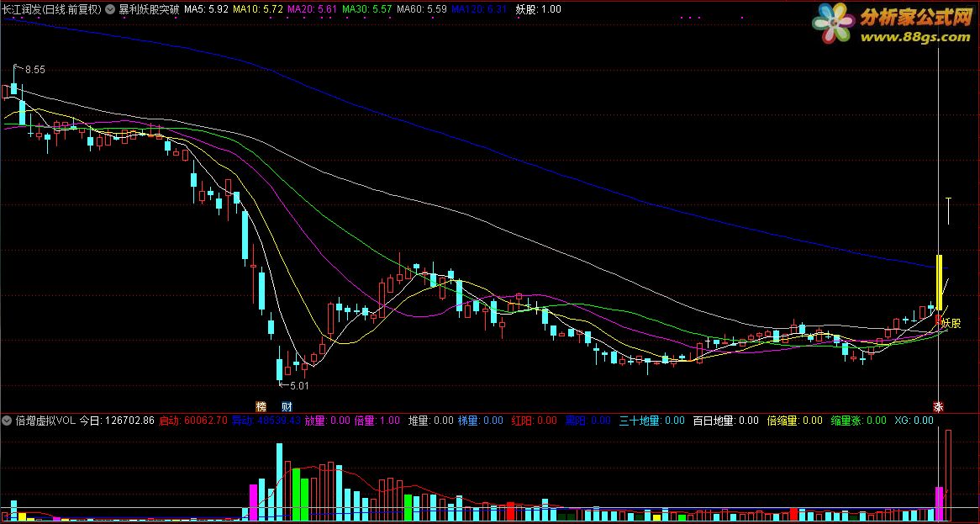
Task: Click the red 涨 marker icon
Action: (x=938, y=406)
